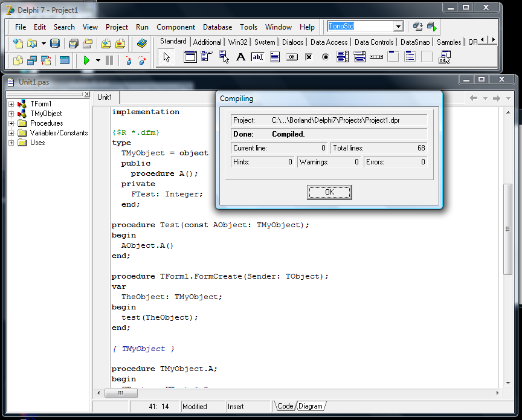Choose the ListBox component in palette
The height and width of the screenshot is (420, 522).
click(x=343, y=57)
